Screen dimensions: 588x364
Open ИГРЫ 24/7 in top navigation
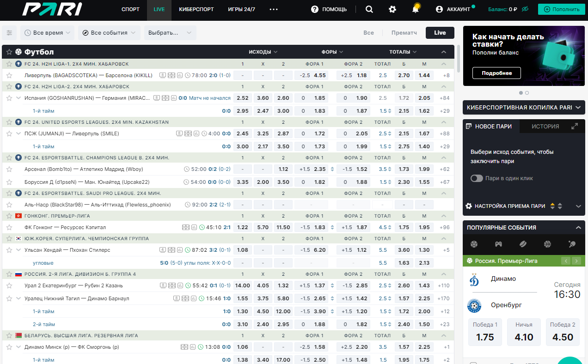point(241,9)
